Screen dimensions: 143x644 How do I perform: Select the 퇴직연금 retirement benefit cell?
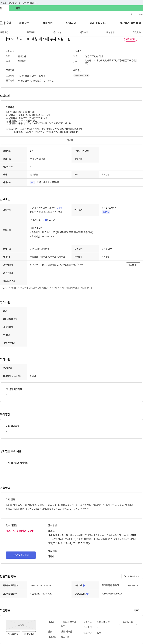pyautogui.click(x=105, y=257)
